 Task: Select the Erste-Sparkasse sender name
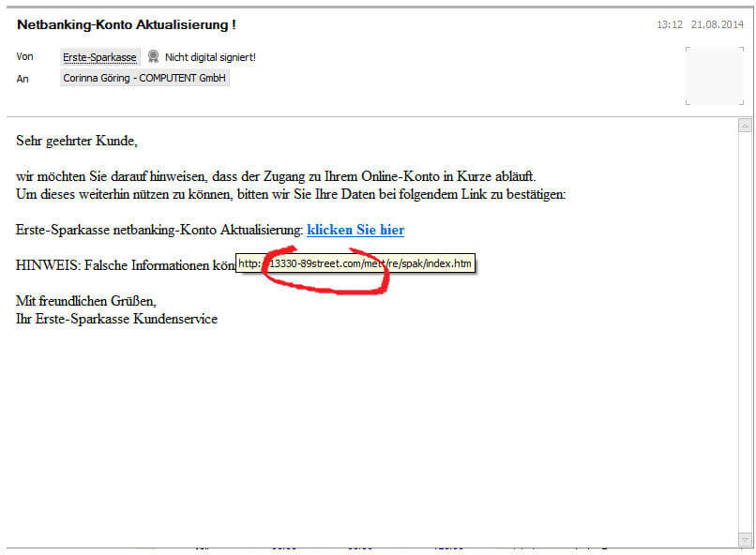click(x=99, y=57)
